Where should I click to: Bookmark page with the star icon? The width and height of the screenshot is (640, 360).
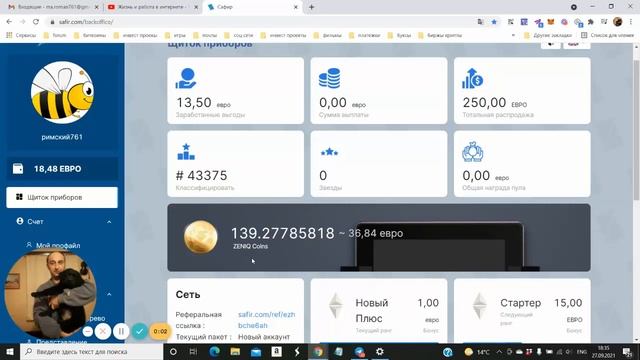(494, 22)
